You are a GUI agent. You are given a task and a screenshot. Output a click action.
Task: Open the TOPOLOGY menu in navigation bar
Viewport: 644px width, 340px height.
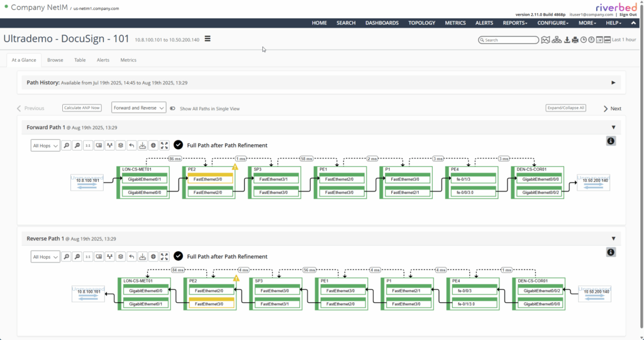pyautogui.click(x=421, y=23)
